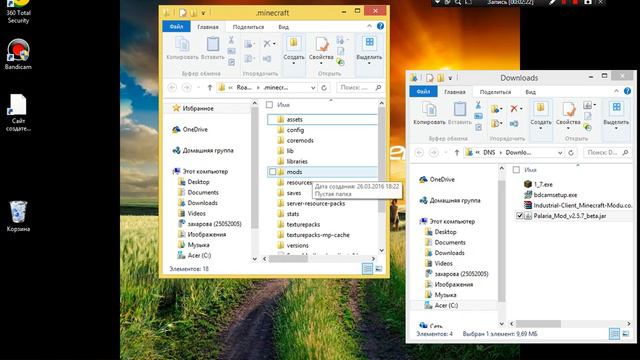Click Выделить in Downloads window ribbon

pyautogui.click(x=616, y=114)
